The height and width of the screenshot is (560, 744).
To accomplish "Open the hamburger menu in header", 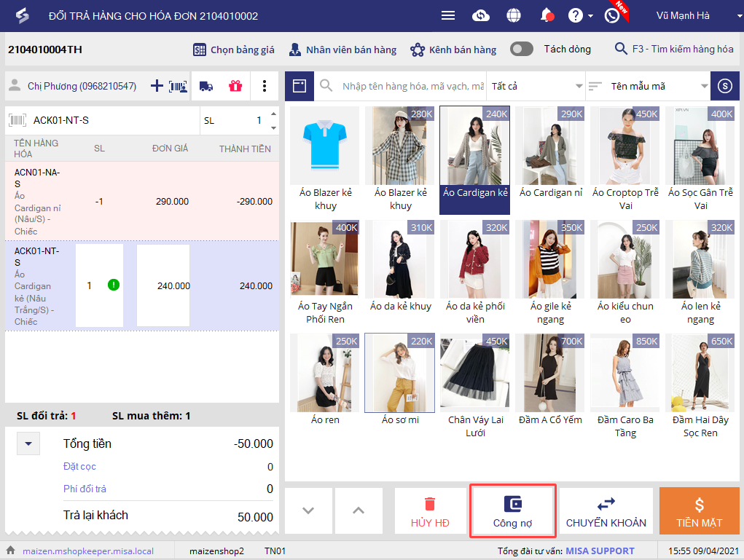I will click(448, 15).
